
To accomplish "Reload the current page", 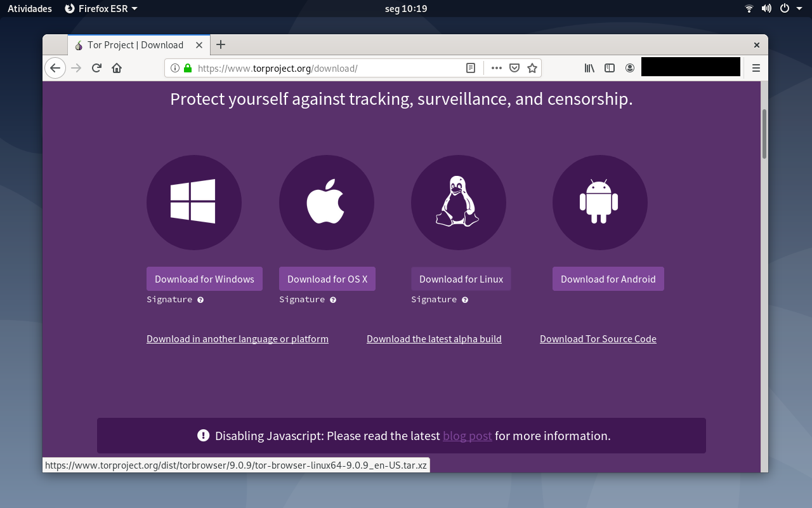I will coord(96,68).
